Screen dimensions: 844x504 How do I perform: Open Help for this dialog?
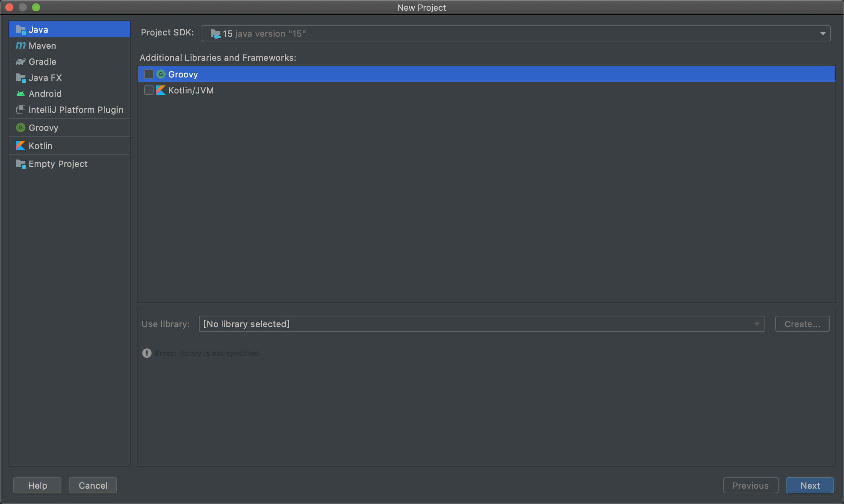pyautogui.click(x=37, y=485)
